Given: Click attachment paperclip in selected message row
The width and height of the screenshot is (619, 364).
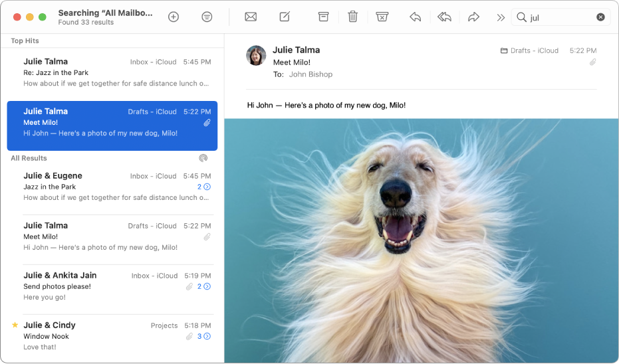Looking at the screenshot, I should click(207, 123).
